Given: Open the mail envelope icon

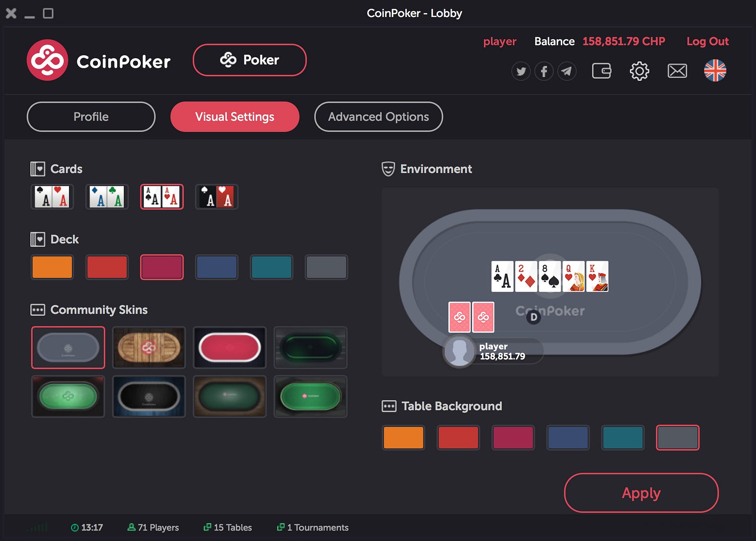Looking at the screenshot, I should coord(677,71).
